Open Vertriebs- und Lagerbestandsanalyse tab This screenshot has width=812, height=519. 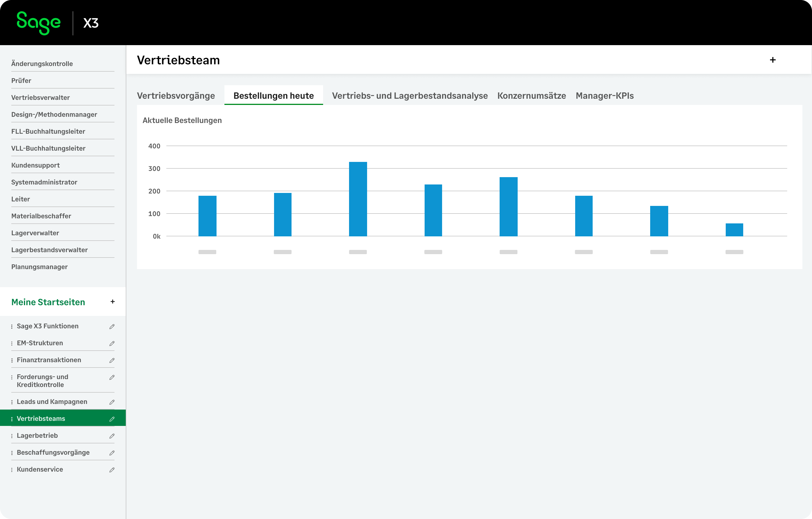[409, 96]
